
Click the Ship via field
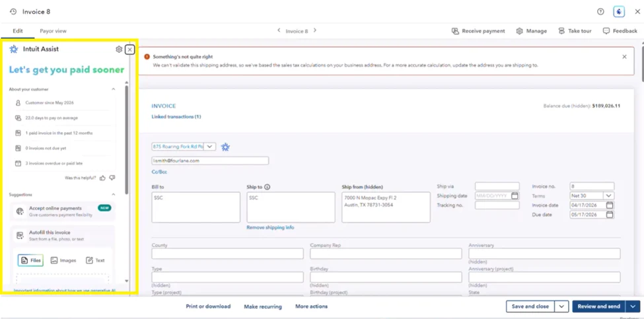pyautogui.click(x=497, y=186)
